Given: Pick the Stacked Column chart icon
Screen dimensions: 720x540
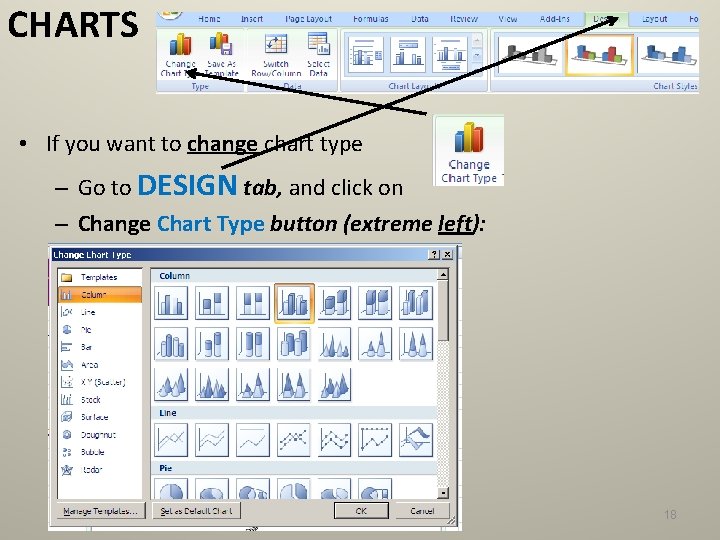Looking at the screenshot, I should click(212, 303).
